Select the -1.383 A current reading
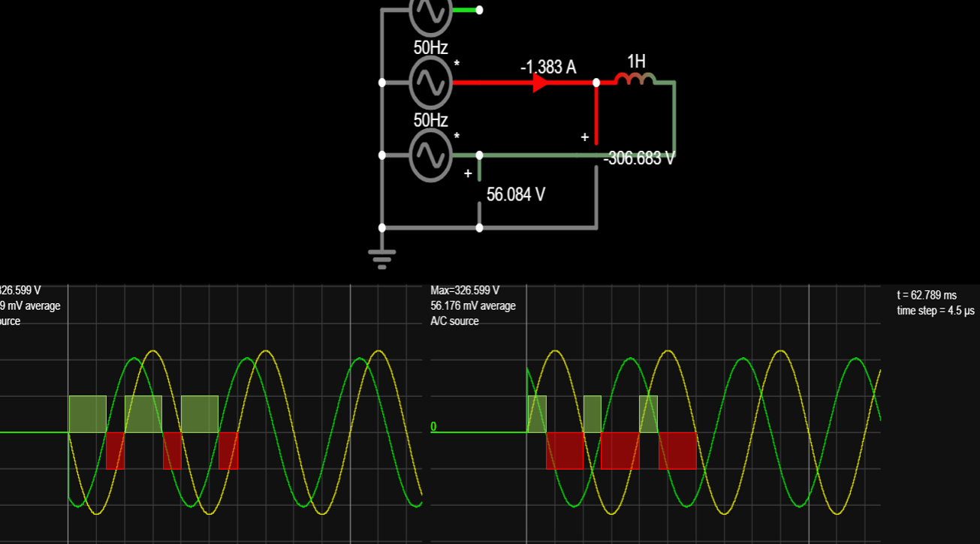Screen dimensions: 980x544 [x=548, y=67]
